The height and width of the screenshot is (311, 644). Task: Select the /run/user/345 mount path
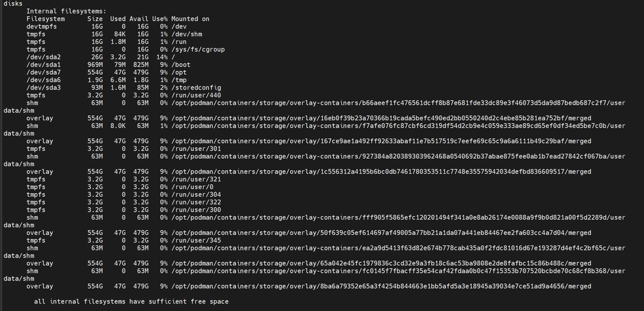click(x=196, y=240)
